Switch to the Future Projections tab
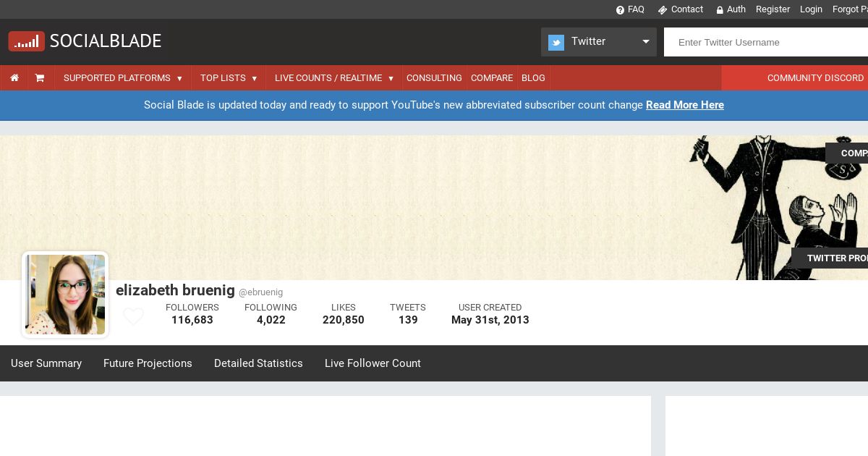The height and width of the screenshot is (456, 868). [x=148, y=363]
